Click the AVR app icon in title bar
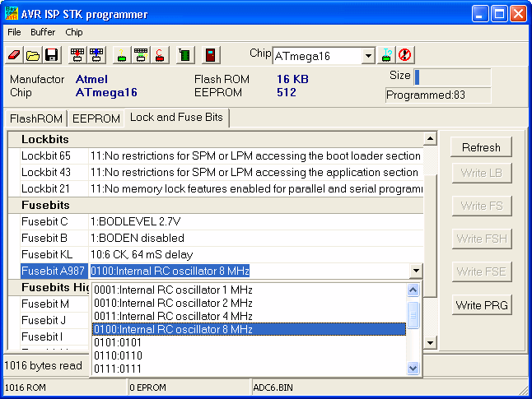The image size is (532, 399). [12, 13]
